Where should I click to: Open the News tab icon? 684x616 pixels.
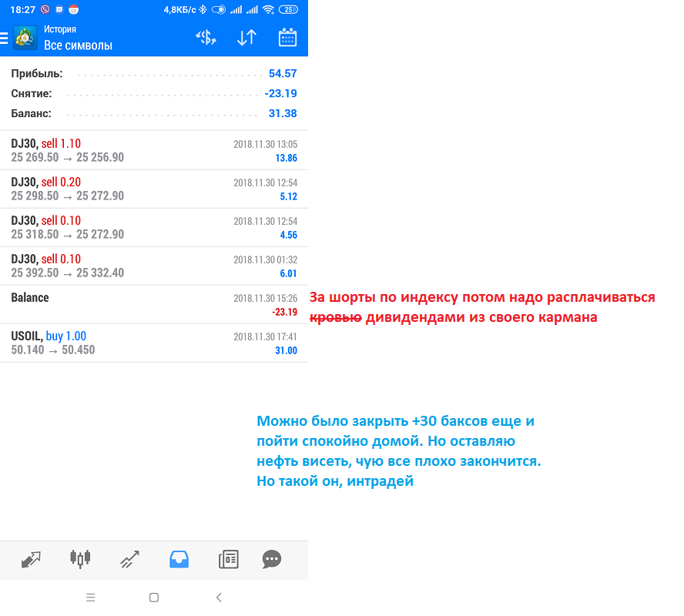click(x=228, y=559)
